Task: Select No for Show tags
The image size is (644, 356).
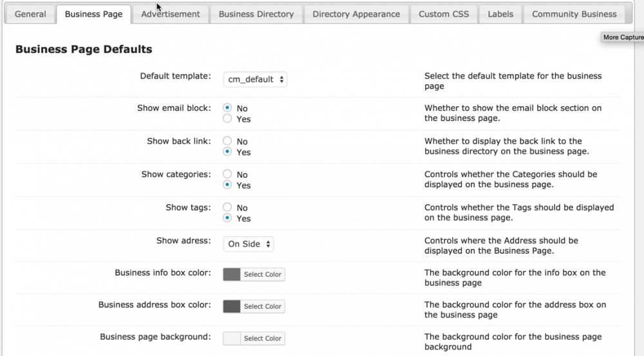Action: 227,207
